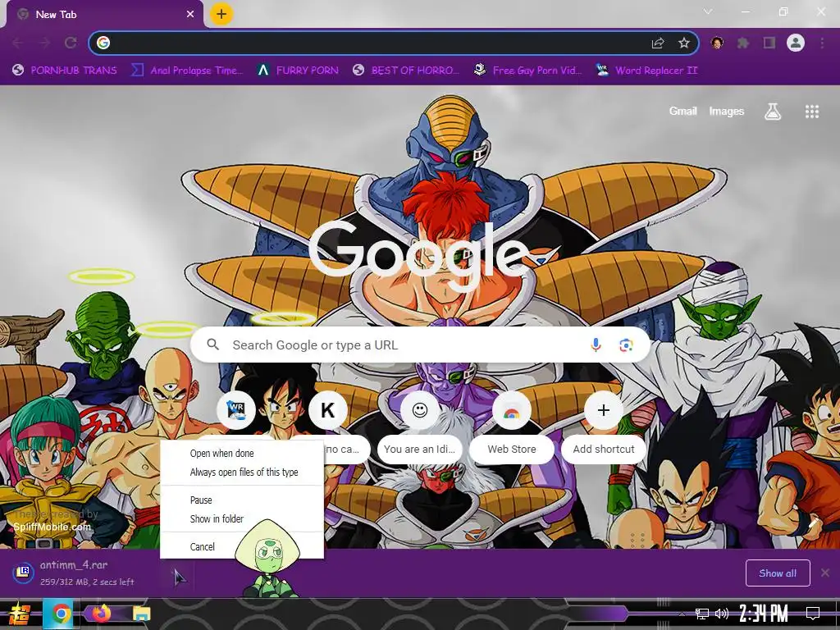Open new tab with plus button
Screen dimensions: 840x630
(x=221, y=14)
